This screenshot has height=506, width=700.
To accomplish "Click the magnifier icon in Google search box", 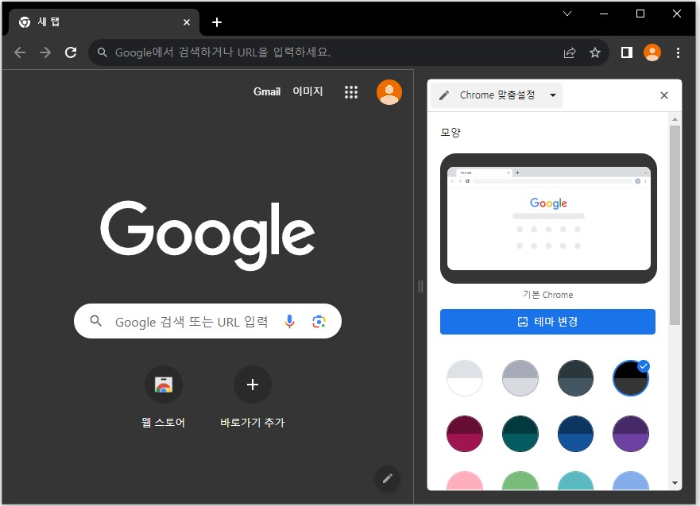I will pos(96,321).
